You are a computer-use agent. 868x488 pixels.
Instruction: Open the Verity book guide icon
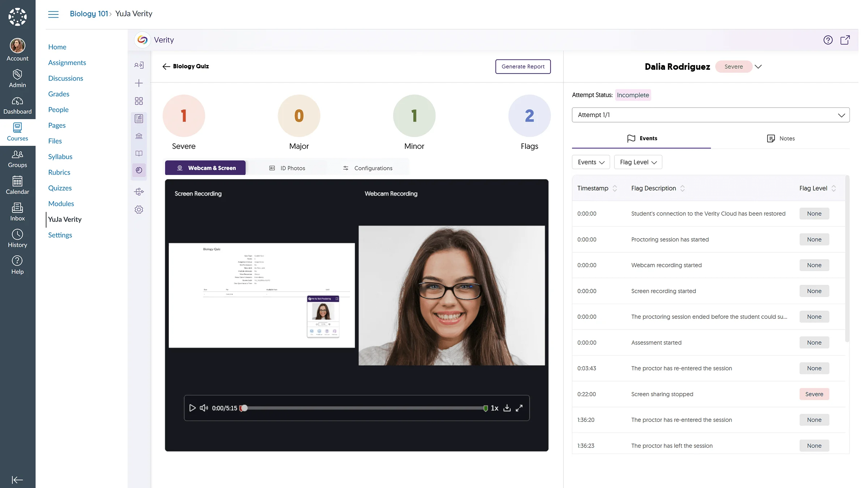tap(139, 153)
